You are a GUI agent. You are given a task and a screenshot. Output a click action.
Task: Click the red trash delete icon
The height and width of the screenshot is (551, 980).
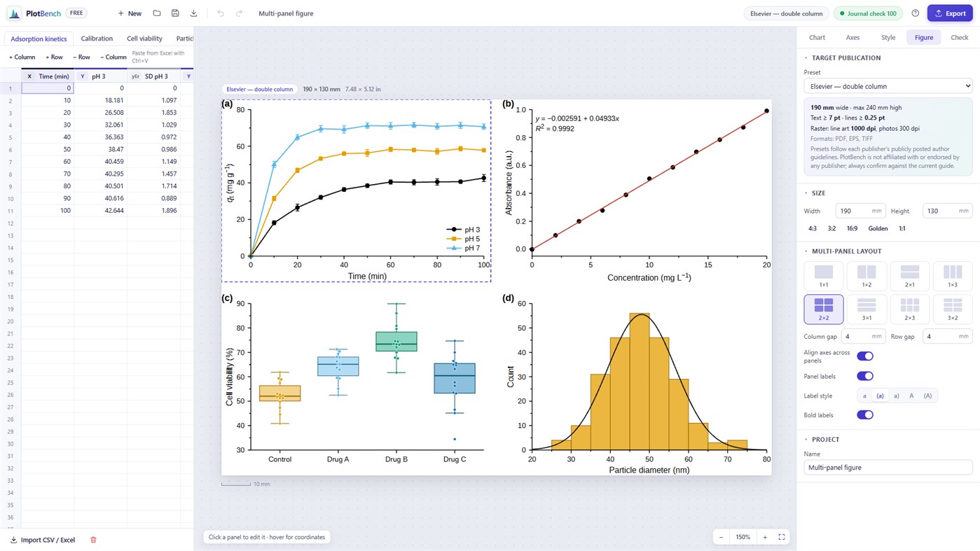click(93, 540)
